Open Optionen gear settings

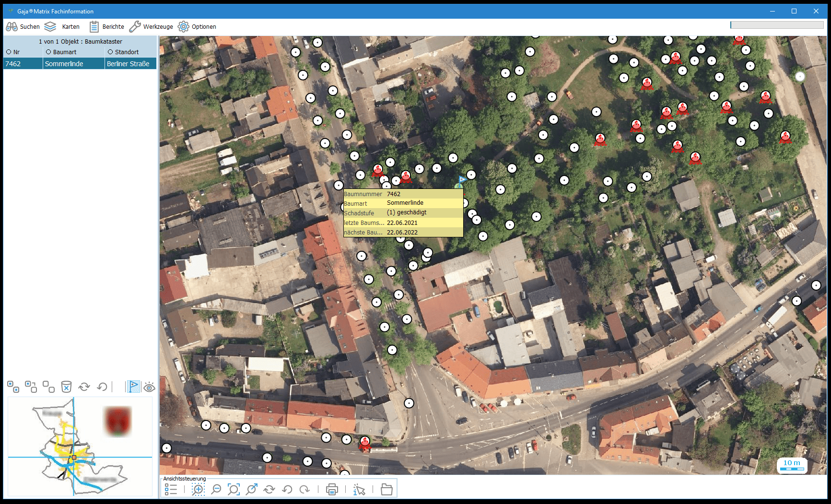pyautogui.click(x=197, y=27)
